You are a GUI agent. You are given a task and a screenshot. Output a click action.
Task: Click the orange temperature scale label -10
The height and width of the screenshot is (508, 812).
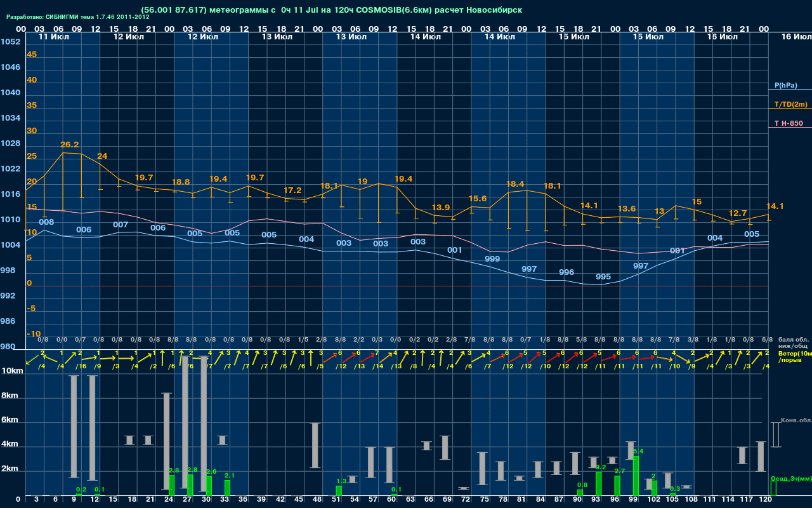[34, 334]
